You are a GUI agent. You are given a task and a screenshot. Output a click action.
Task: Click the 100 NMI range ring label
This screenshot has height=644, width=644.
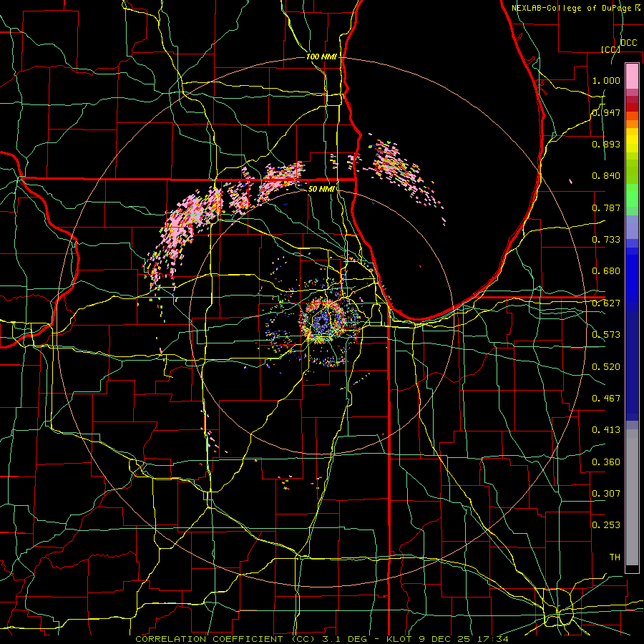click(x=321, y=57)
